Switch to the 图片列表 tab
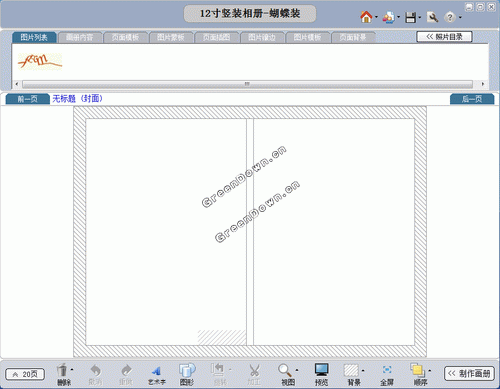Screen dimensions: 500x389 click(x=34, y=37)
